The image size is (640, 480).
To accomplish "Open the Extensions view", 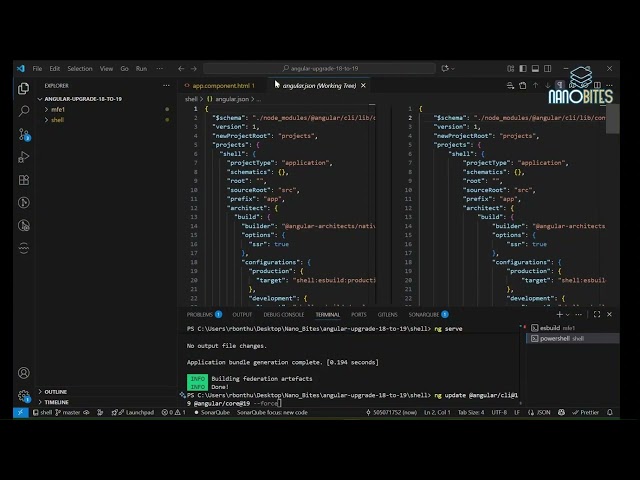I will coord(24,180).
